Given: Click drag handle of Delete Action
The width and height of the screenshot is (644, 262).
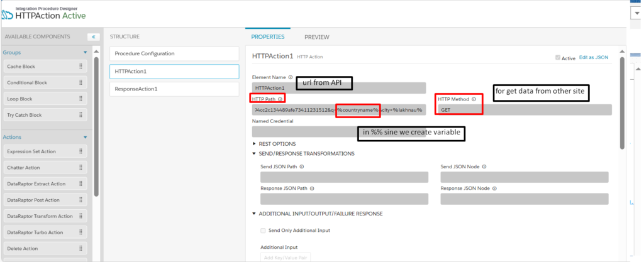Looking at the screenshot, I should (x=80, y=248).
